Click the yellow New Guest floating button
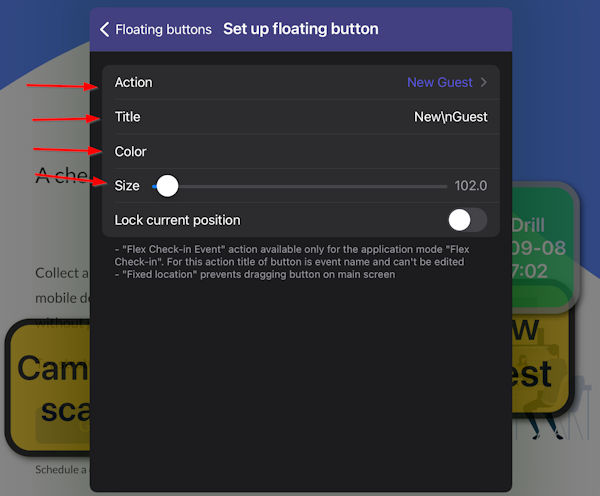This screenshot has width=600, height=496. (541, 364)
